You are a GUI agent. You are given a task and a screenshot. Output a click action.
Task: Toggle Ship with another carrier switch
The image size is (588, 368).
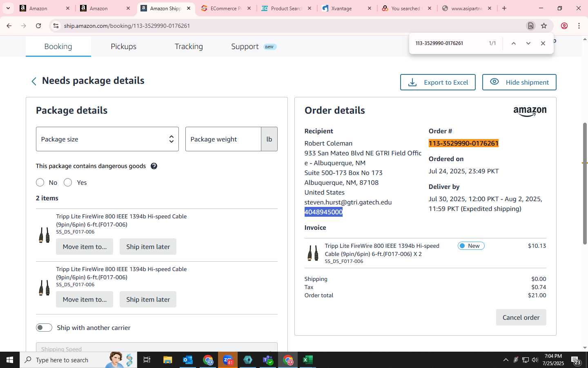pyautogui.click(x=44, y=328)
